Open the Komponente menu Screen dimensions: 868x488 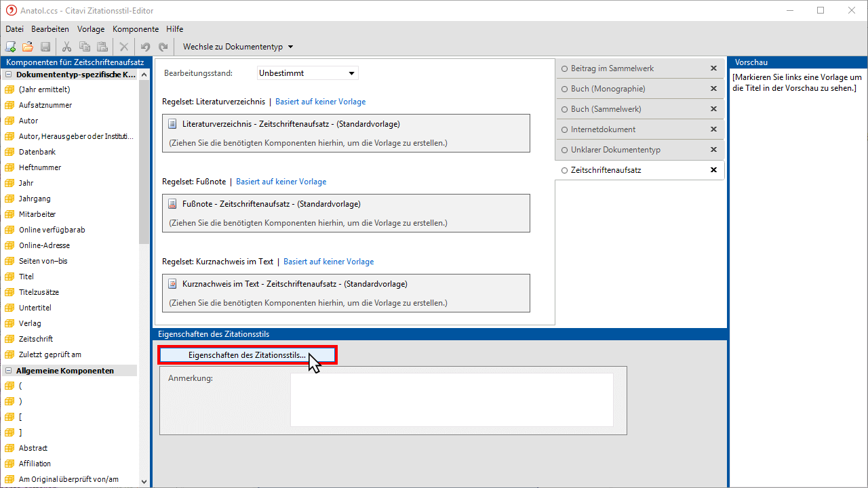(136, 29)
